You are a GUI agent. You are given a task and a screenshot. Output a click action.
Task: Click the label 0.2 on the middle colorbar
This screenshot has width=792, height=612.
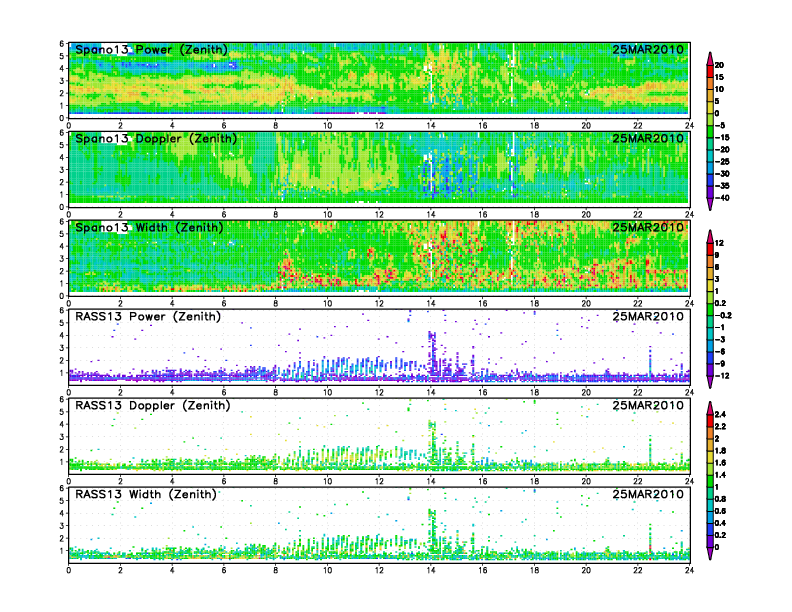pyautogui.click(x=720, y=303)
